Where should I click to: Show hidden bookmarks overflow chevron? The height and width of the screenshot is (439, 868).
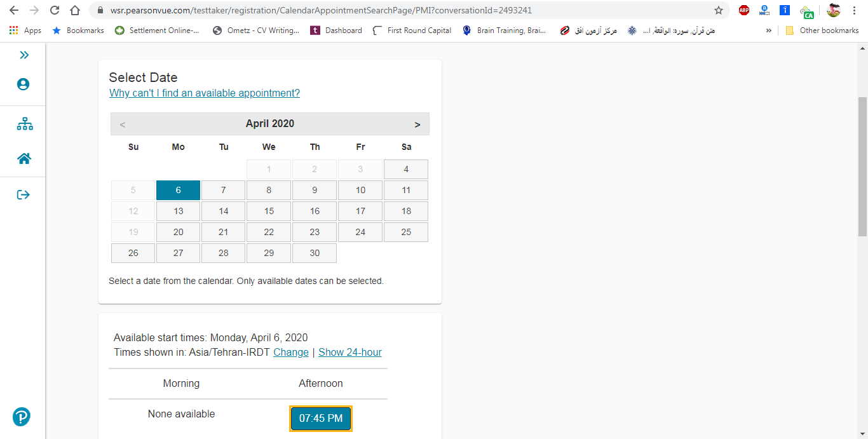[768, 30]
